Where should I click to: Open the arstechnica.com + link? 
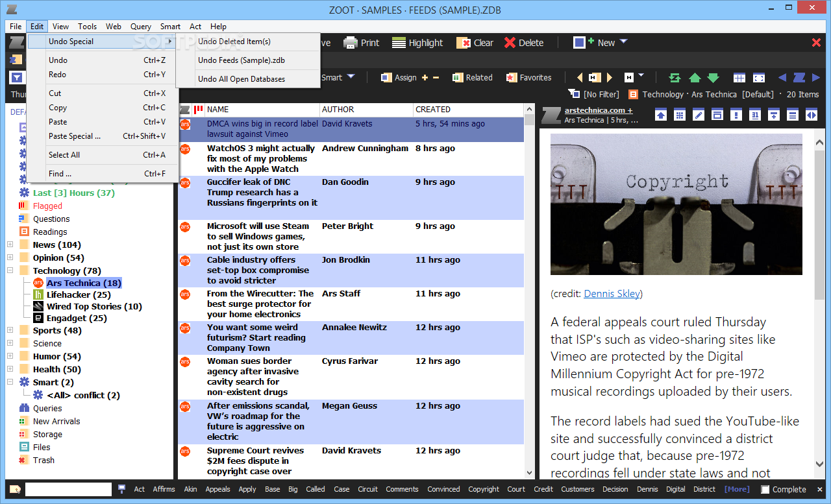(599, 110)
